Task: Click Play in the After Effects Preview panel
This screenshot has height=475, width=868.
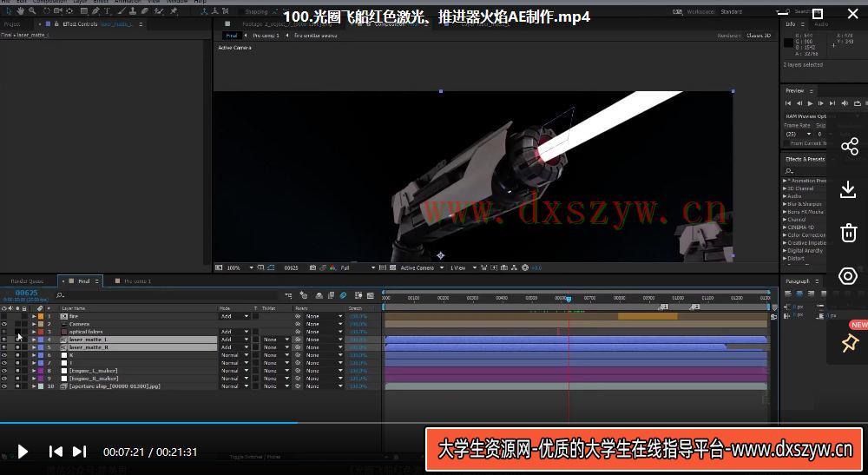Action: coord(811,103)
